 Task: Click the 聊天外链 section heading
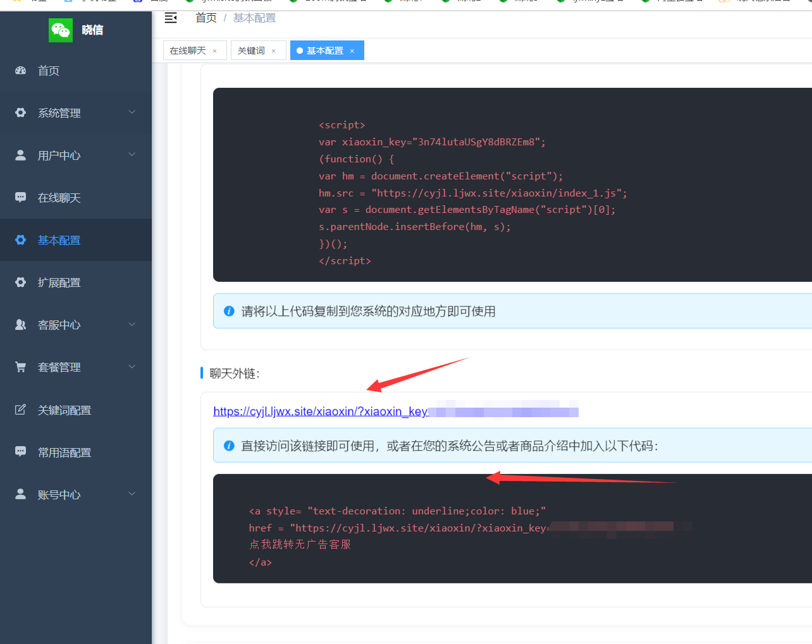click(x=235, y=374)
